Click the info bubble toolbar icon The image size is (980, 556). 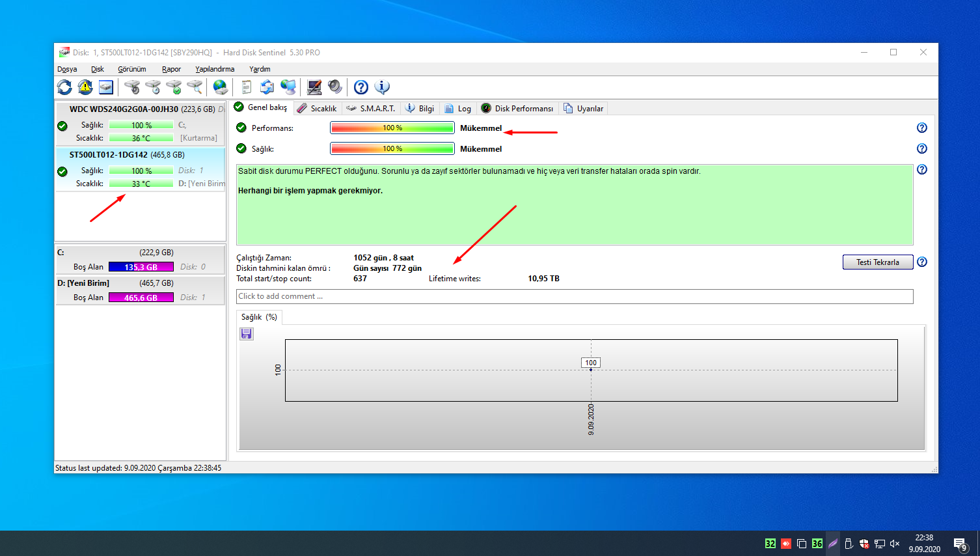point(382,87)
